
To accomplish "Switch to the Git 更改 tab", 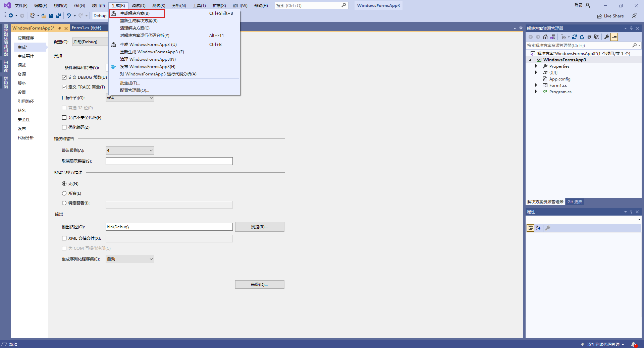I will coord(575,202).
